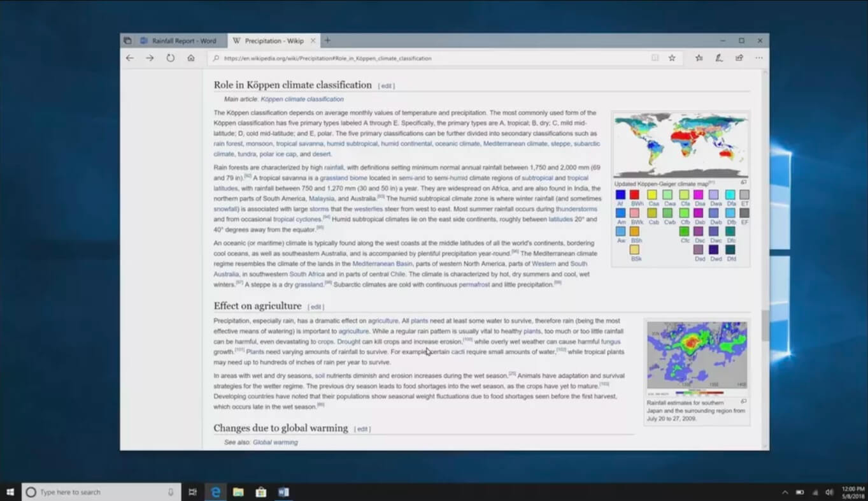Go back to the previous page
The image size is (868, 501).
(130, 58)
